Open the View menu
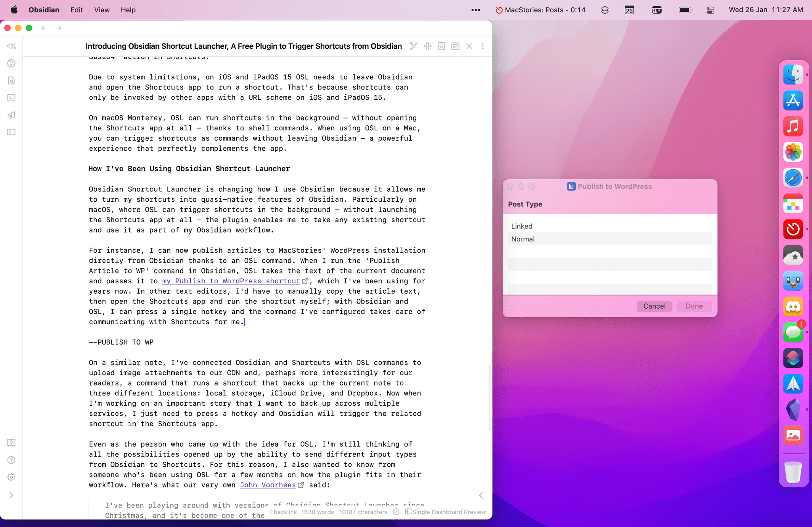Viewport: 812px width, 527px height. pos(101,10)
